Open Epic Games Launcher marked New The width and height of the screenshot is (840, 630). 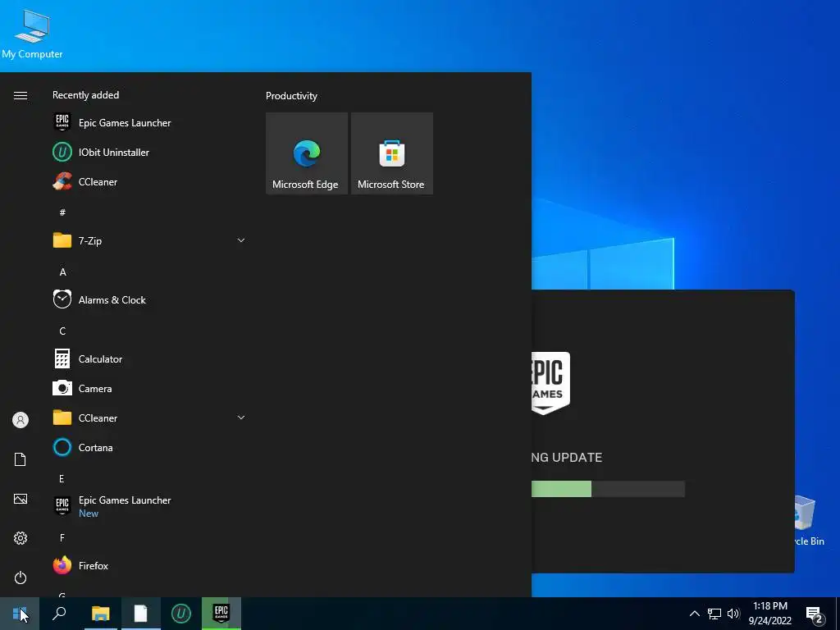pos(149,505)
